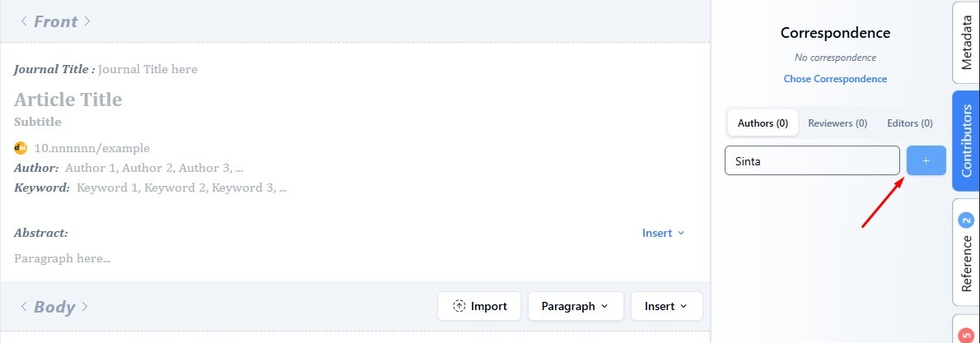Open the Insert dropdown next to Abstract
This screenshot has width=980, height=343.
(x=663, y=233)
